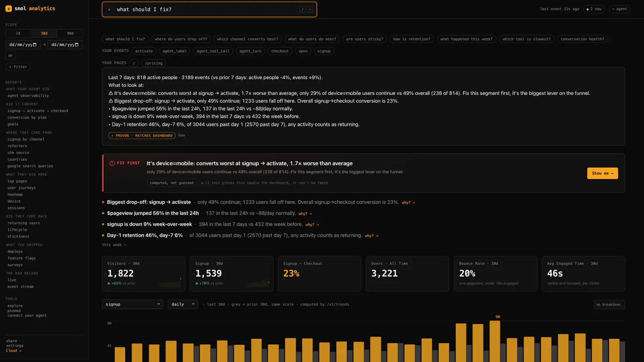Image resolution: width=644 pixels, height=362 pixels.
Task: Click the 'where do users drop off?' suggestion
Action: [x=181, y=39]
